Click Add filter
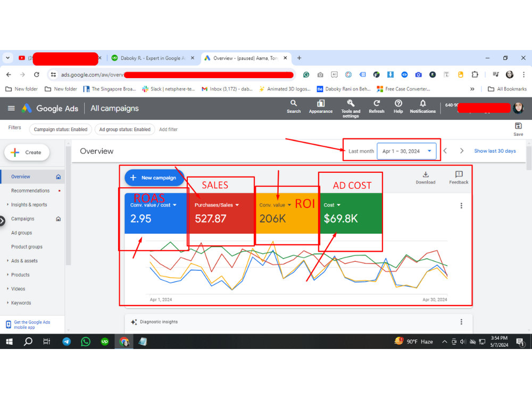Screen dimensions: 532x399 click(x=168, y=129)
